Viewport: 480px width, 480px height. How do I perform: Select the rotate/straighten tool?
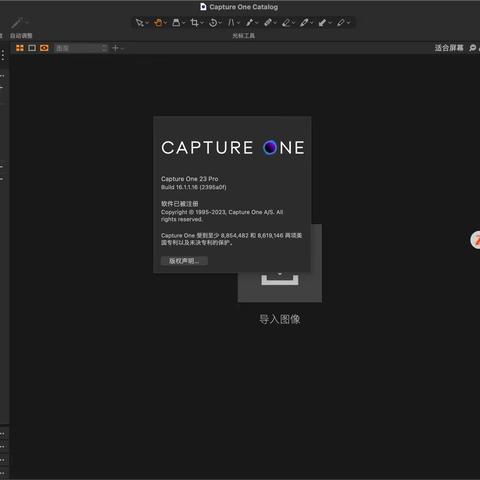point(213,23)
